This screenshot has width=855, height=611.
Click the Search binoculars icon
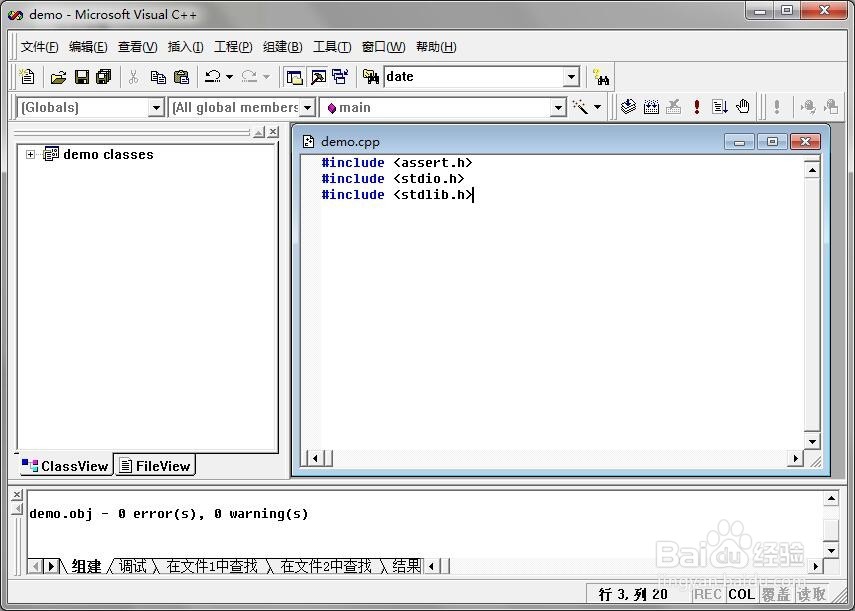(601, 77)
